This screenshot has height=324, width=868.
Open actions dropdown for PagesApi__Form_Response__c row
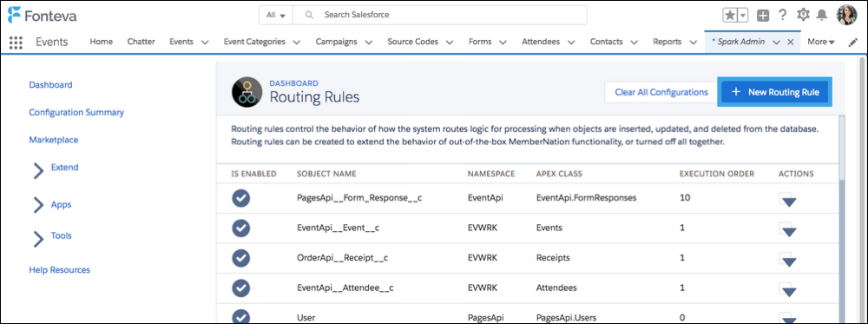788,200
